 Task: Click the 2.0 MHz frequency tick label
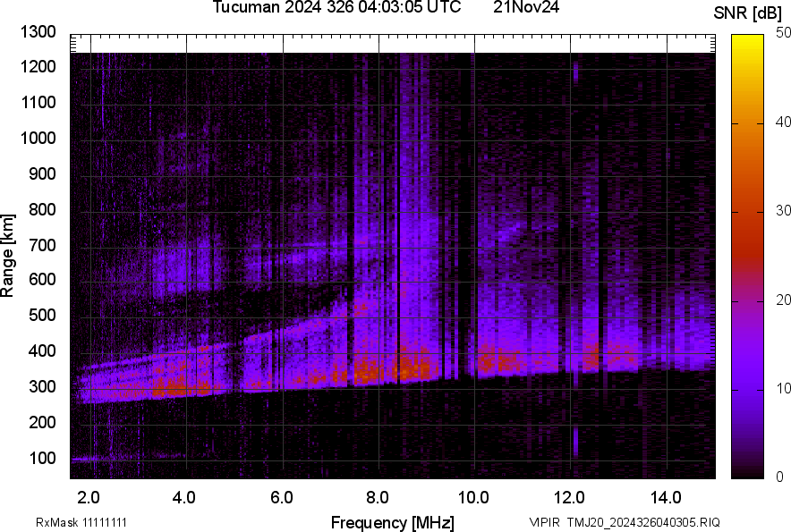click(89, 497)
